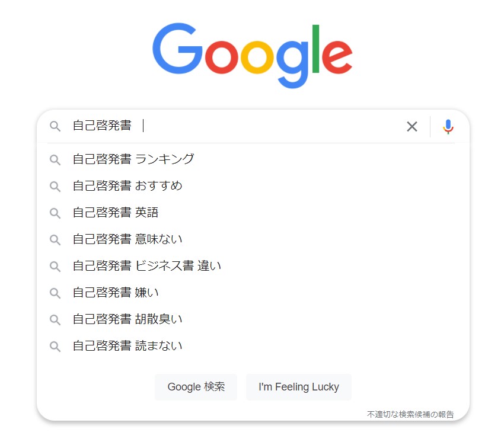
Task: Click the magnifier icon in the search field
Action: point(55,126)
